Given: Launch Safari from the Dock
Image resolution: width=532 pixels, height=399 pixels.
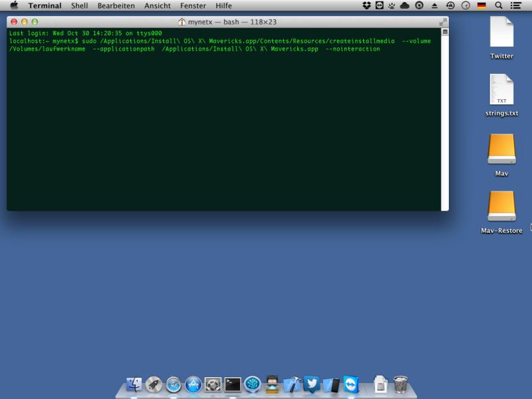Looking at the screenshot, I should [x=174, y=385].
